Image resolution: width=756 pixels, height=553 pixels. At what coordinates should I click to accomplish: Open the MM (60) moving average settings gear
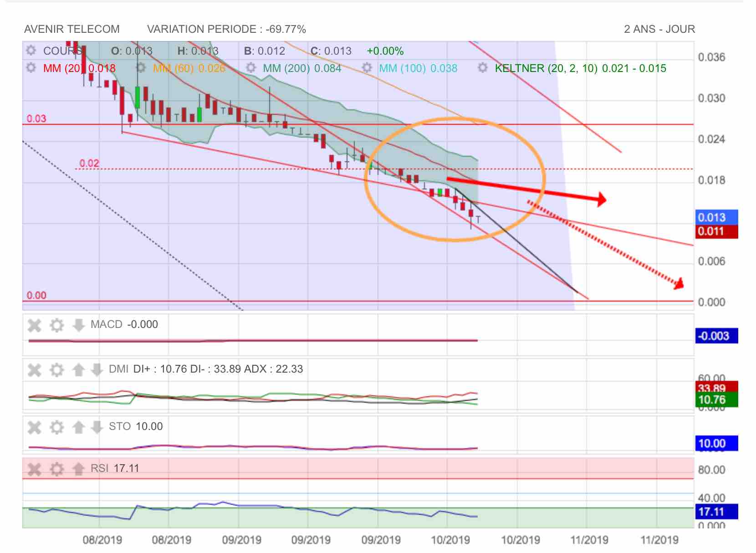141,68
